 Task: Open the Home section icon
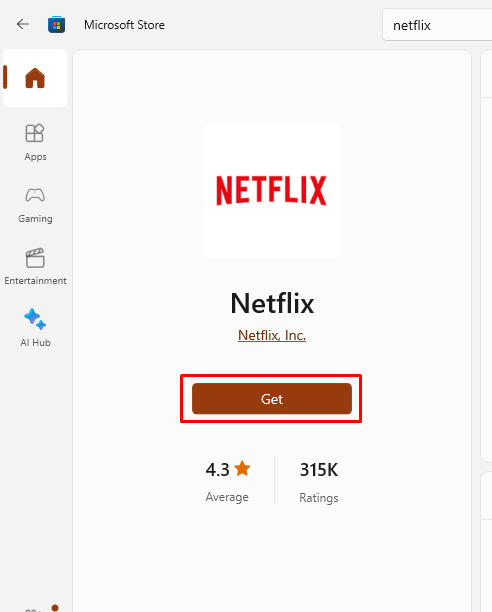pos(35,78)
